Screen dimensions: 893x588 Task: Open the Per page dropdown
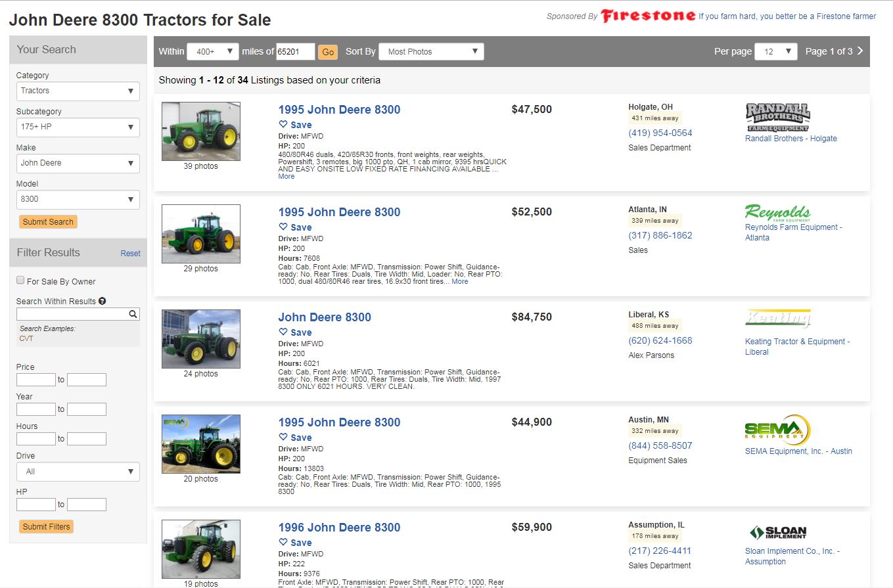click(776, 51)
